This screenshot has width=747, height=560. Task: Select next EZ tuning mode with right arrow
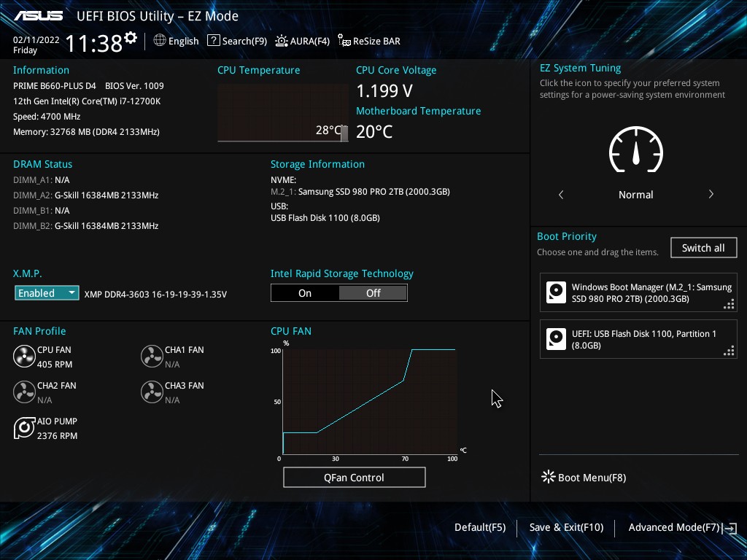tap(711, 195)
